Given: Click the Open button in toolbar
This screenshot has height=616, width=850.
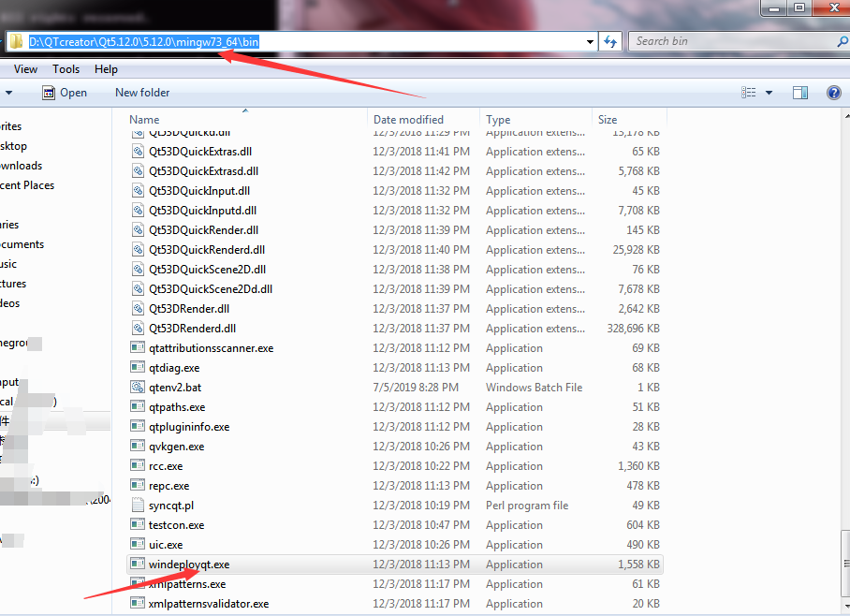Looking at the screenshot, I should click(65, 93).
